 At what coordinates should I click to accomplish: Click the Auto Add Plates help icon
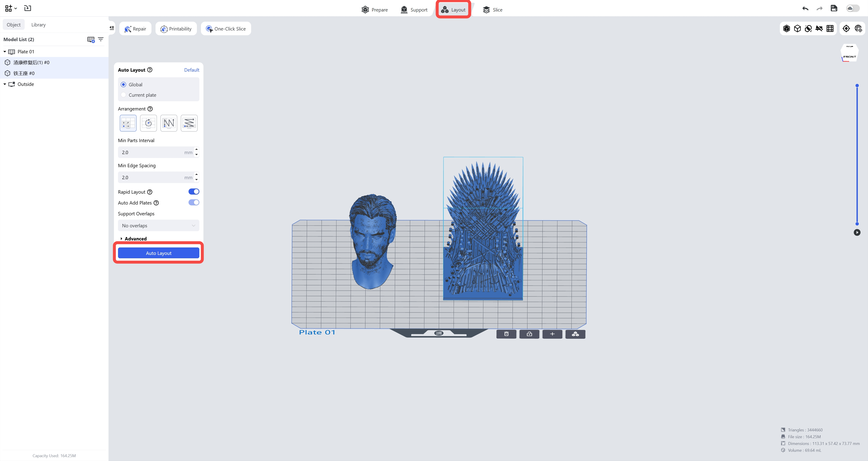click(x=156, y=203)
